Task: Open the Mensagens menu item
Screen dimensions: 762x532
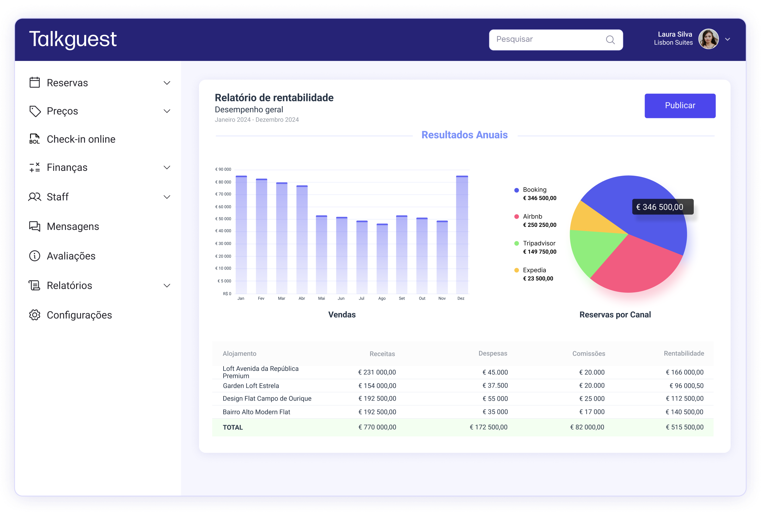Action: (x=73, y=226)
